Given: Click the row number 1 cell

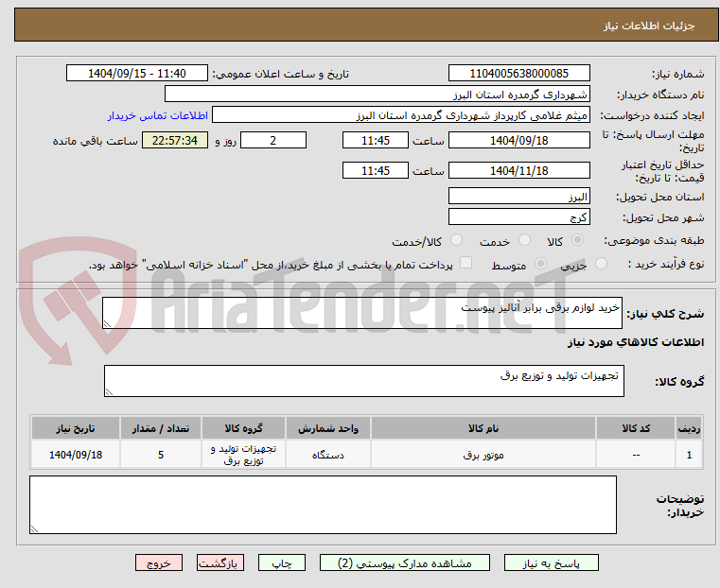Looking at the screenshot, I should coord(689,455).
